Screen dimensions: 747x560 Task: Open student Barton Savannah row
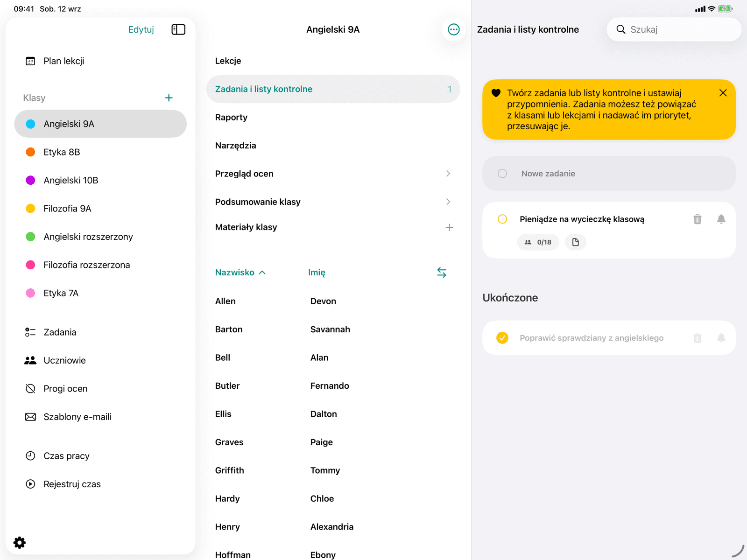point(333,329)
